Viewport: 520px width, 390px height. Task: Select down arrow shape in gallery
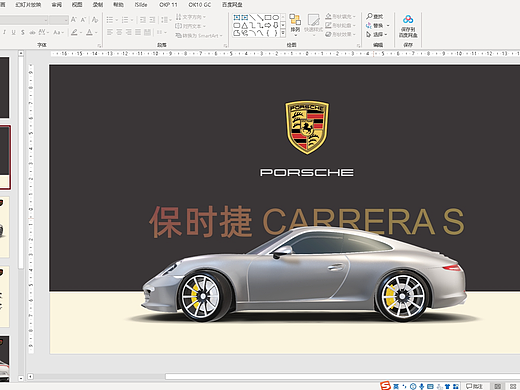[x=276, y=25]
